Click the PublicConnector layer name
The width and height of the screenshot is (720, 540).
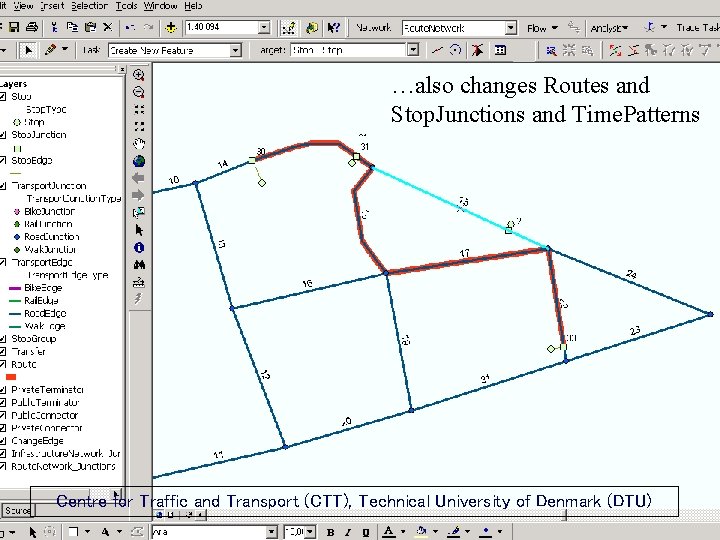pyautogui.click(x=45, y=416)
